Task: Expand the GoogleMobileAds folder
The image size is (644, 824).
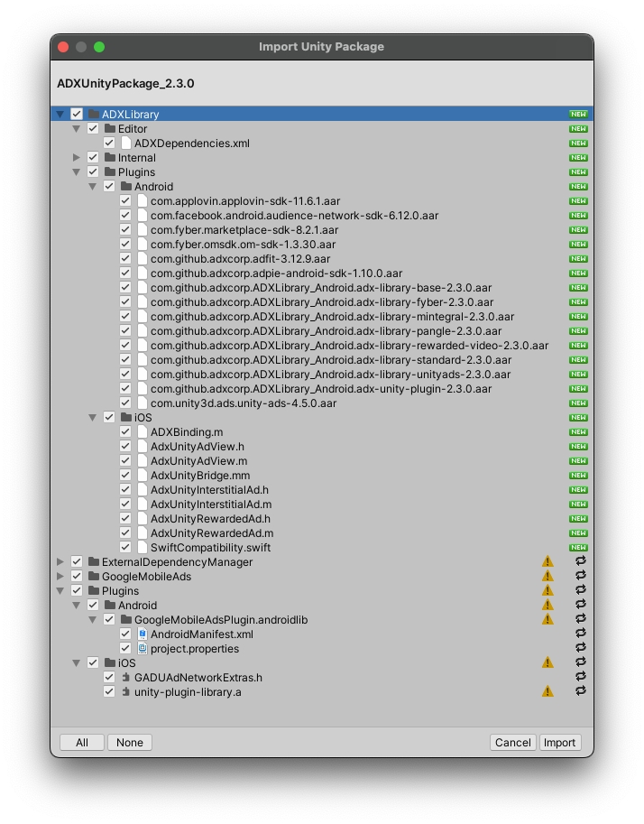Action: [60, 577]
